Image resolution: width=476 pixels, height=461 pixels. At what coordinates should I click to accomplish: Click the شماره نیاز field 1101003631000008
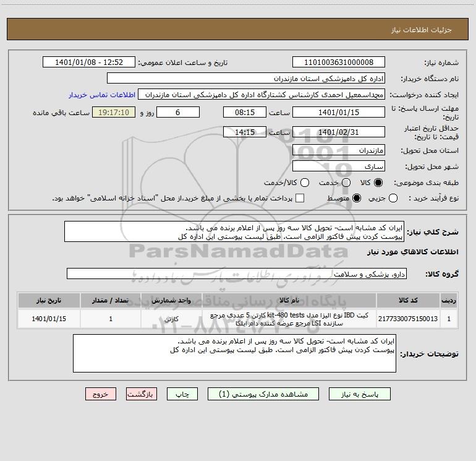click(339, 62)
